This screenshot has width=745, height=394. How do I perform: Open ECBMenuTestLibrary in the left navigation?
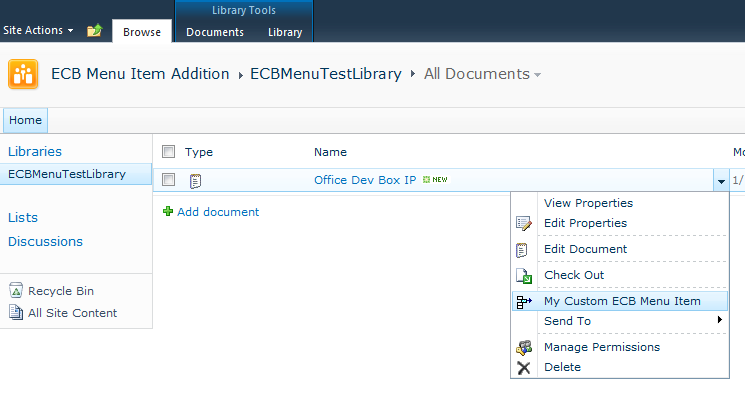tap(67, 174)
